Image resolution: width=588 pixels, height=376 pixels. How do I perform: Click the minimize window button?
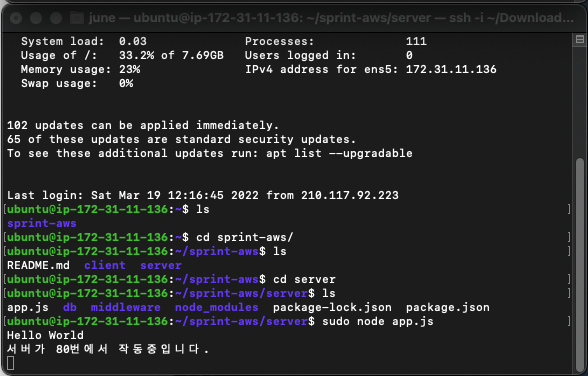36,18
